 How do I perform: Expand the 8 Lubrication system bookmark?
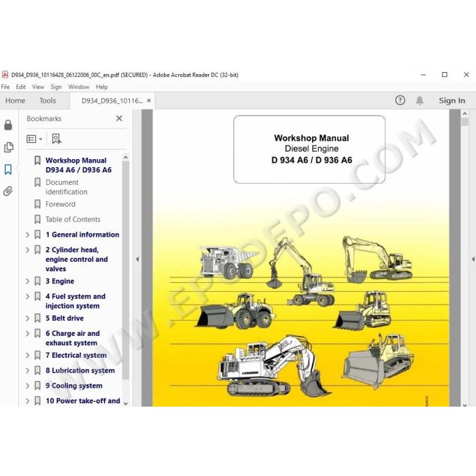click(x=27, y=371)
